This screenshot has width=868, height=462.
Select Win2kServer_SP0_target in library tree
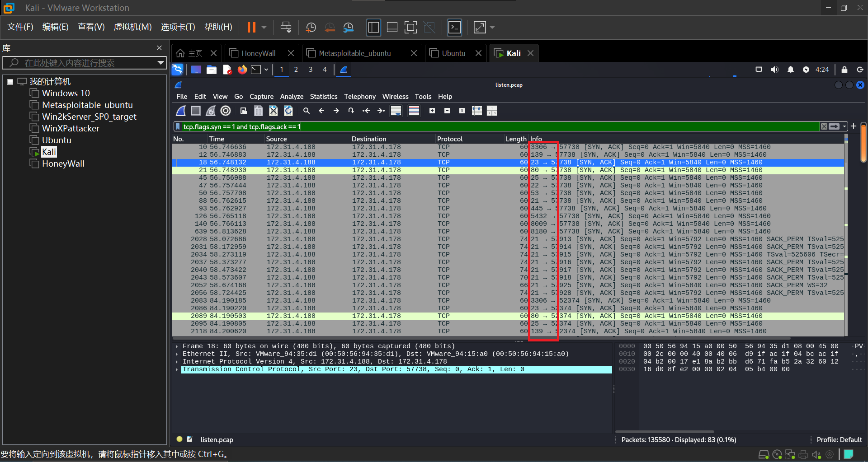(x=89, y=117)
